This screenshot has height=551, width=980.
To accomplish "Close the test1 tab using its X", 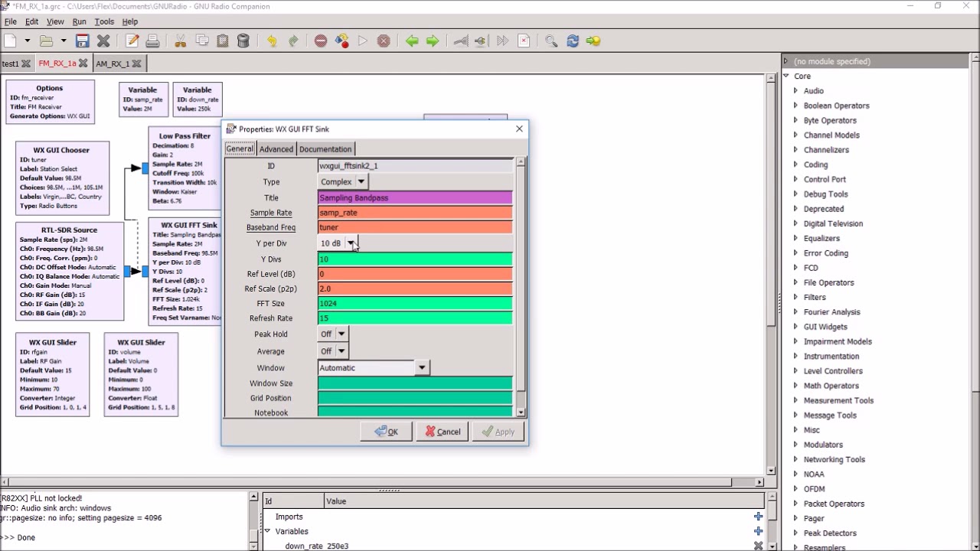I will (26, 64).
